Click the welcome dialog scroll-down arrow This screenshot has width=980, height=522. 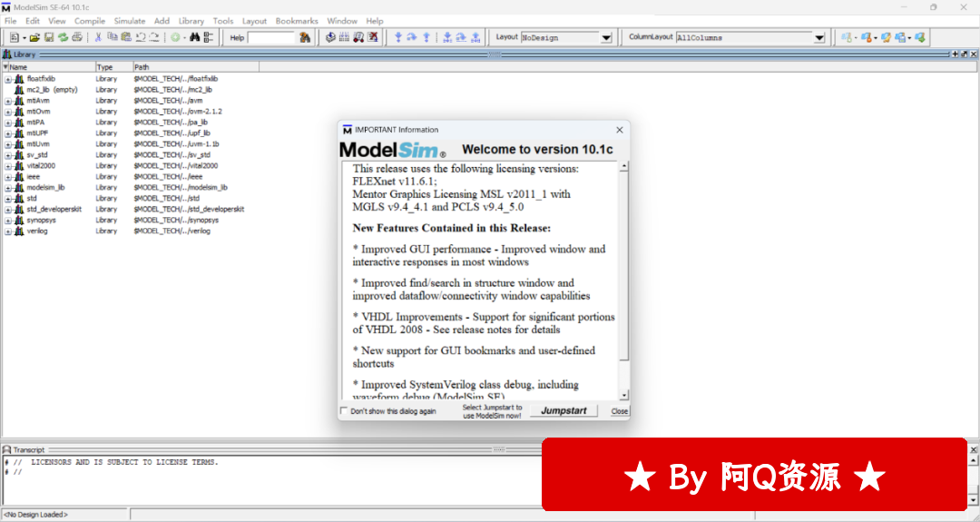(x=623, y=395)
